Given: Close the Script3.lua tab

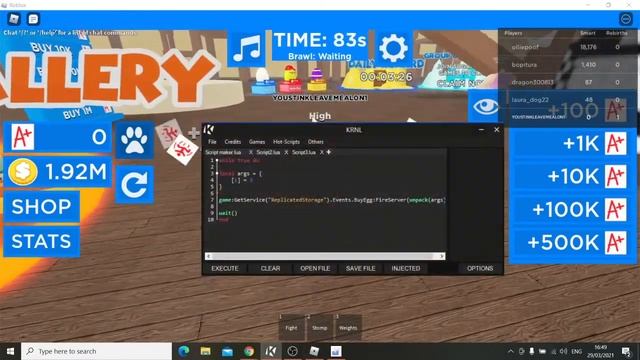Looking at the screenshot, I should click(x=322, y=152).
